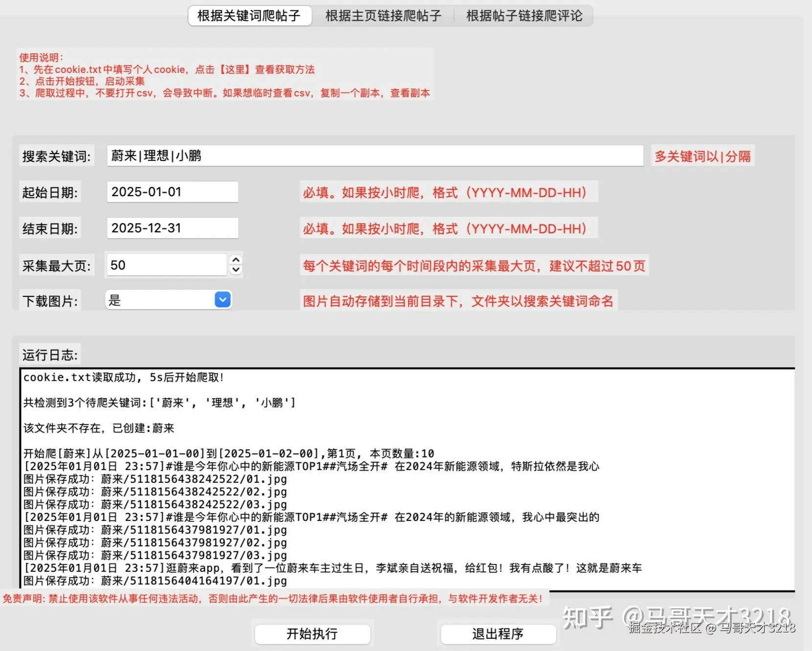Click the 搜索关键词 label
Screen dimensions: 812x651
(x=56, y=156)
